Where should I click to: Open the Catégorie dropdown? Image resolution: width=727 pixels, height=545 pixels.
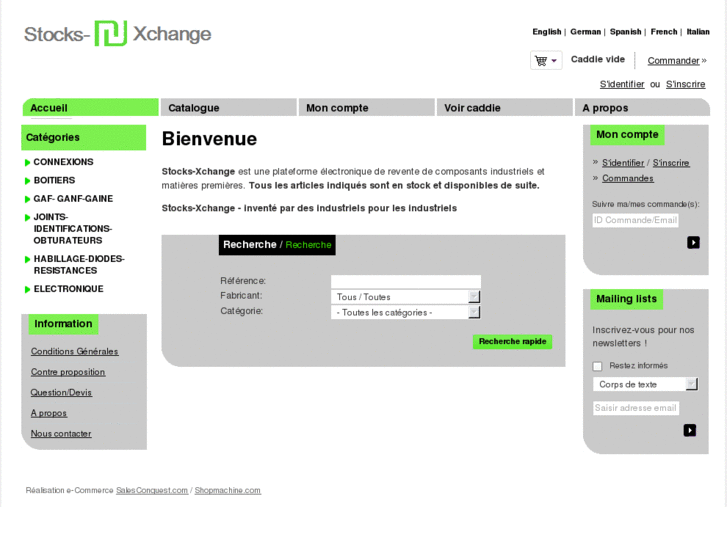pos(406,313)
